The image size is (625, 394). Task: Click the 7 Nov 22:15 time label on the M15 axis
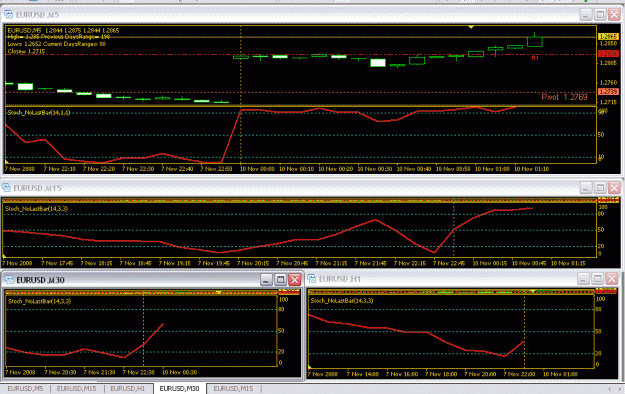pos(410,263)
